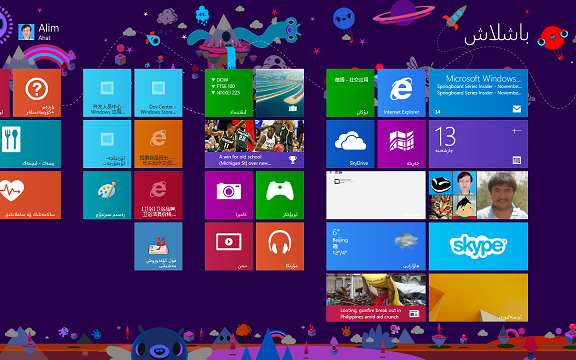Open the Xbox Games controller tile
The height and width of the screenshot is (360, 576).
point(280,195)
